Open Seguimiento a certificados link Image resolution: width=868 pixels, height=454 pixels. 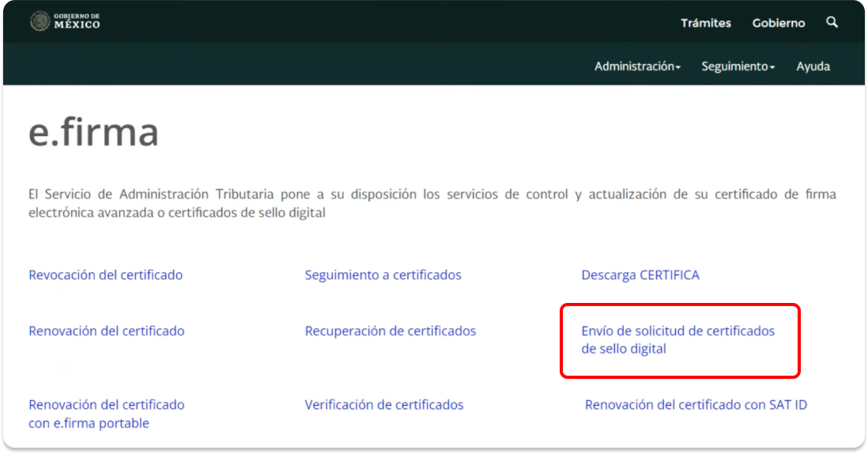pyautogui.click(x=383, y=274)
